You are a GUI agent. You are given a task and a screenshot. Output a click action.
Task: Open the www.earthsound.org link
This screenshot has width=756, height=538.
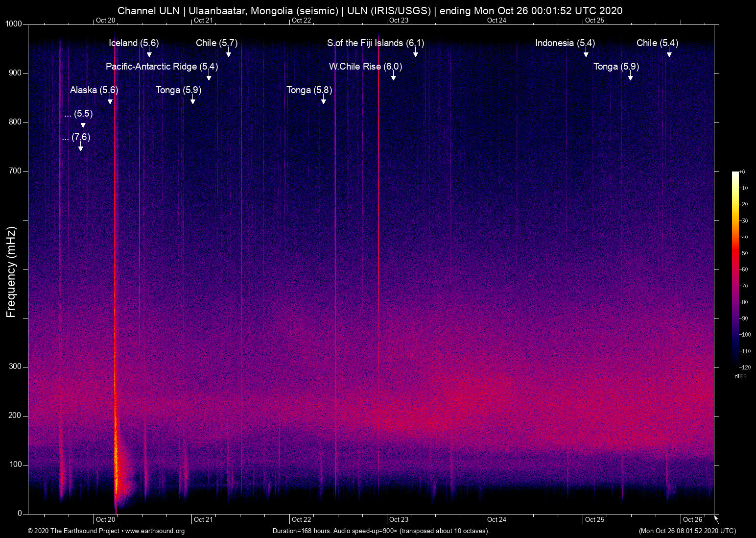(155, 531)
